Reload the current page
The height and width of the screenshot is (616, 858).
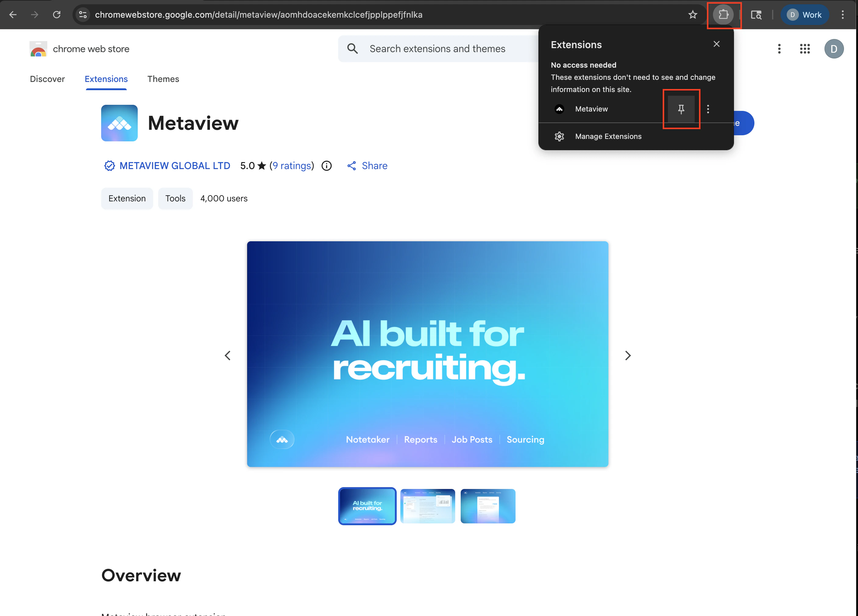coord(57,15)
